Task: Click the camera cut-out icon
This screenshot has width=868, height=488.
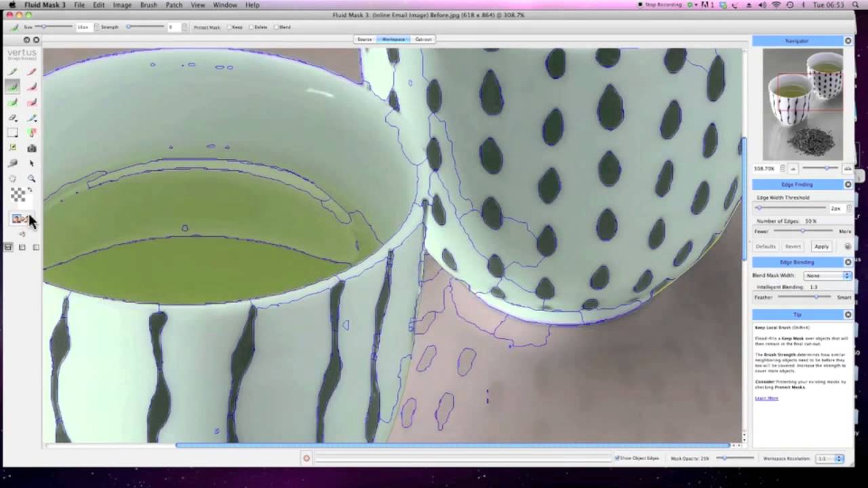Action: click(31, 148)
